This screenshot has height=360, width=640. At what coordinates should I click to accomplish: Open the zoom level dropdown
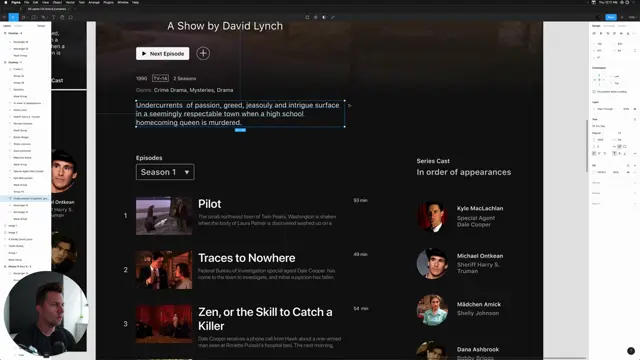click(632, 18)
